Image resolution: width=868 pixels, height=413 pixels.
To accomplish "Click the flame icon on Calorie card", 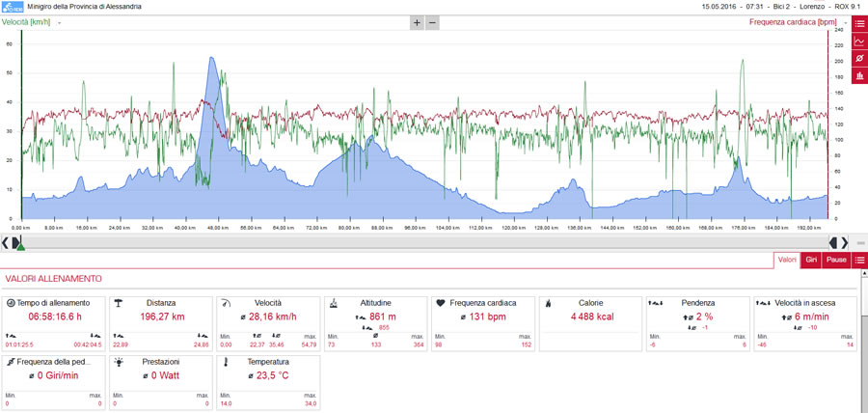I will tap(548, 303).
